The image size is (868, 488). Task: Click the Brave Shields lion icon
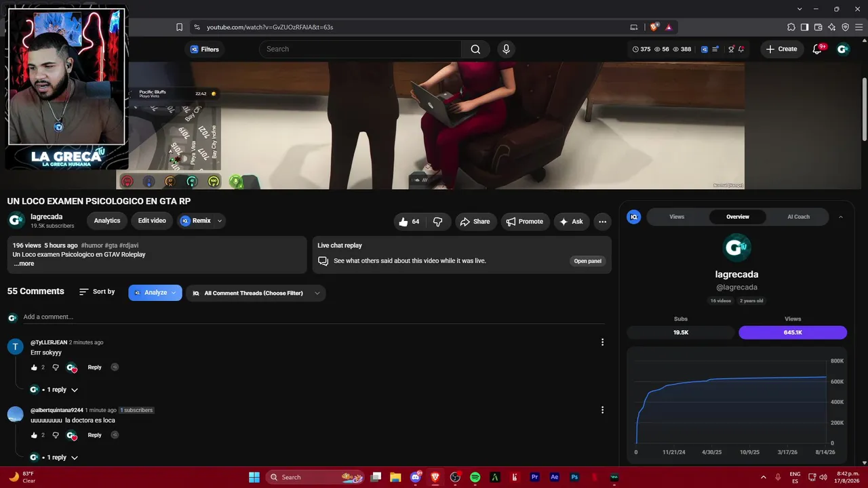pos(654,27)
